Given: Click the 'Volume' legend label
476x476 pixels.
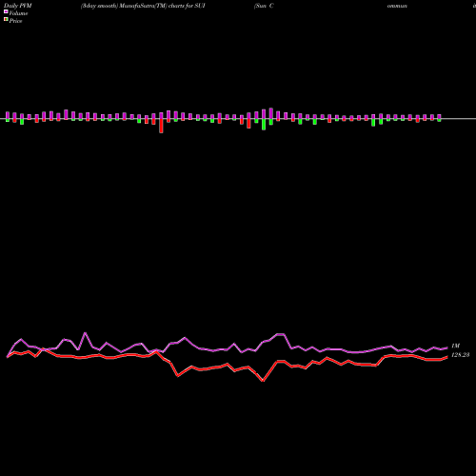Looking at the screenshot, I should 18,13.
